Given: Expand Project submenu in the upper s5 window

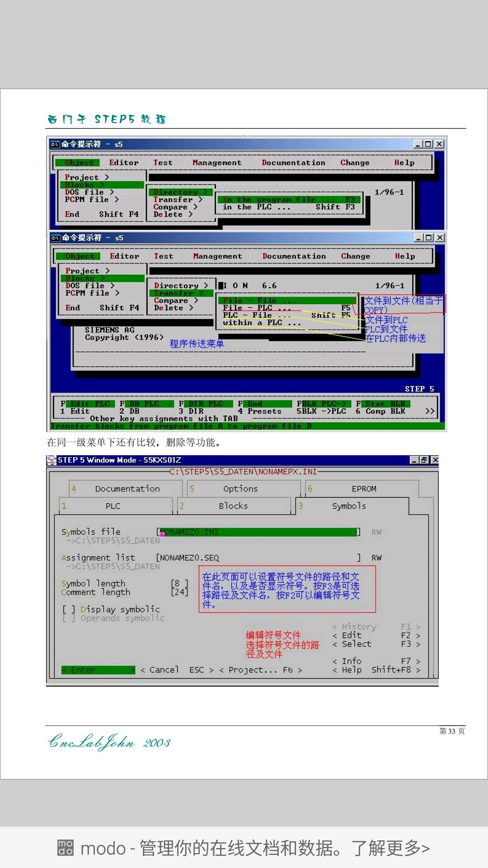Looking at the screenshot, I should [87, 177].
